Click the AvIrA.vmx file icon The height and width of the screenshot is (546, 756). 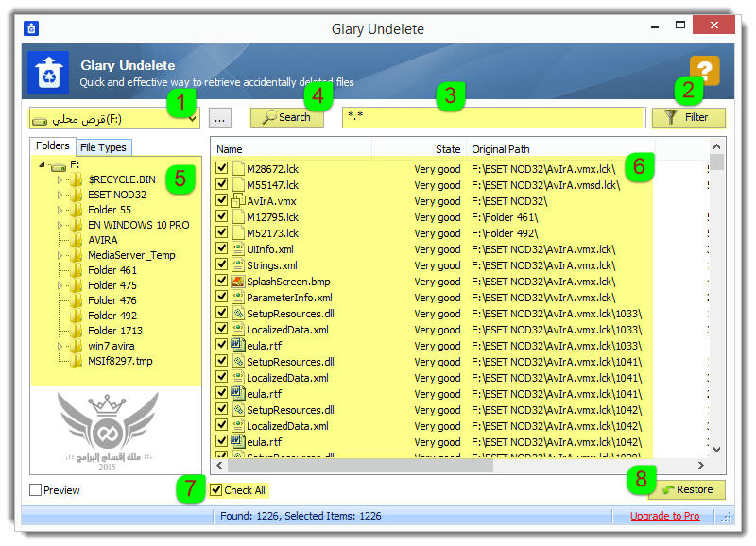pyautogui.click(x=238, y=201)
